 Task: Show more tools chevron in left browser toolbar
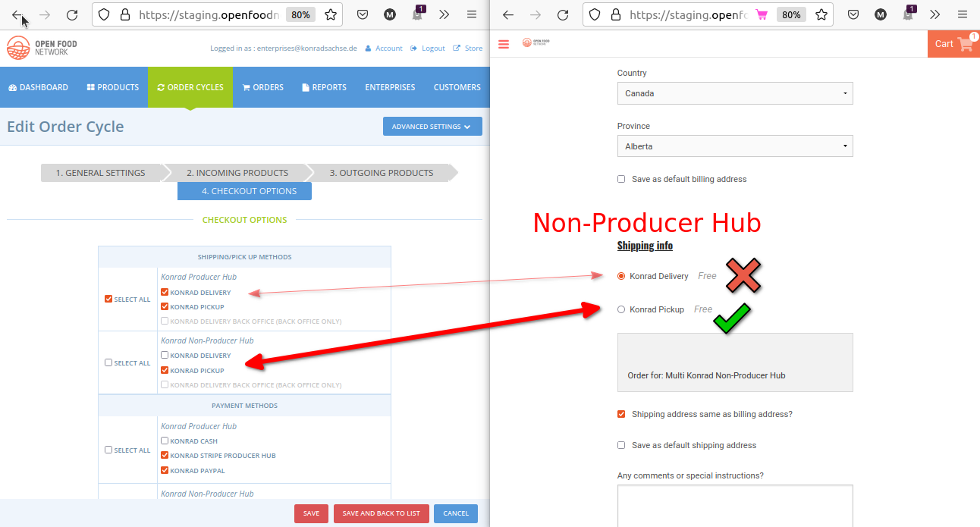coord(444,14)
